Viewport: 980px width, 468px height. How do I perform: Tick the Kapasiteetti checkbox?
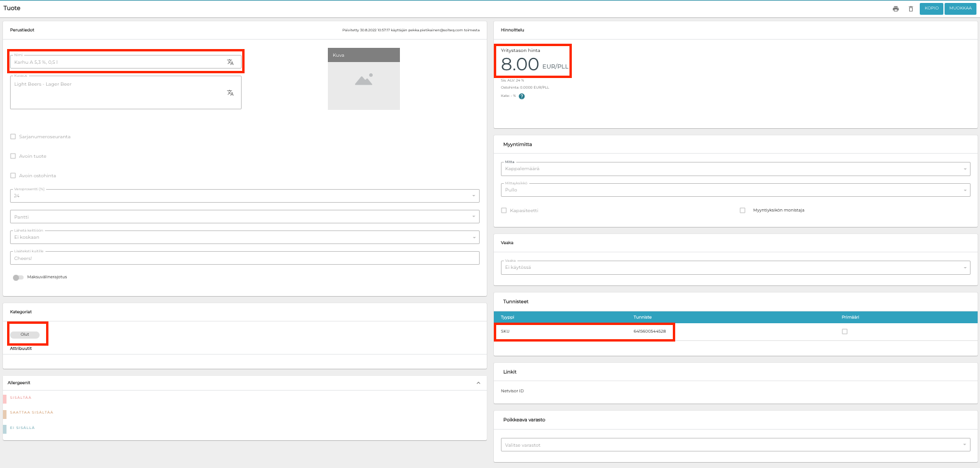[504, 210]
